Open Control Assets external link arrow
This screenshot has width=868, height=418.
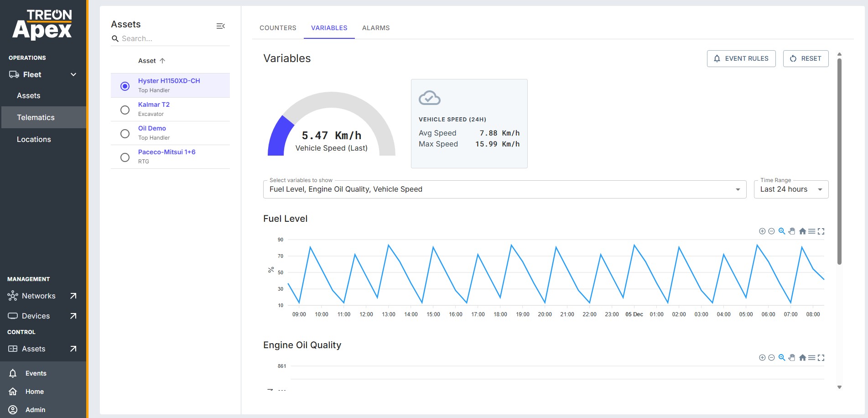[73, 349]
